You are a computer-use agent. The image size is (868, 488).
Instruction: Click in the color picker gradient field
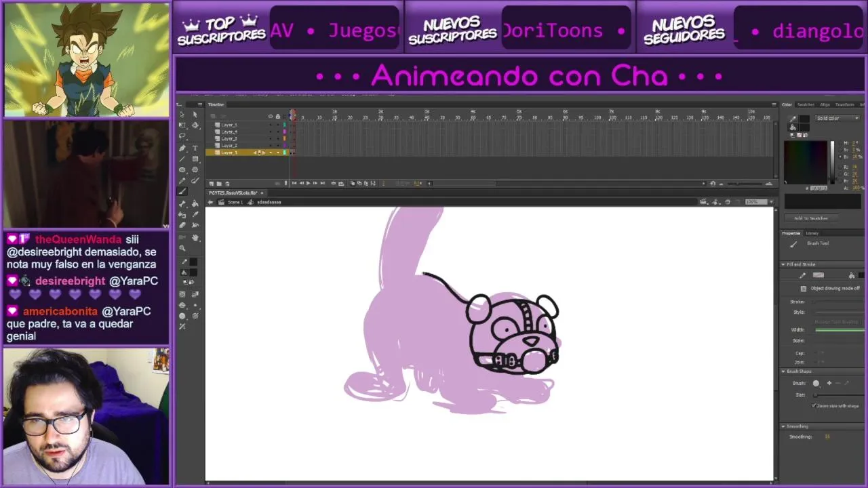pyautogui.click(x=806, y=163)
